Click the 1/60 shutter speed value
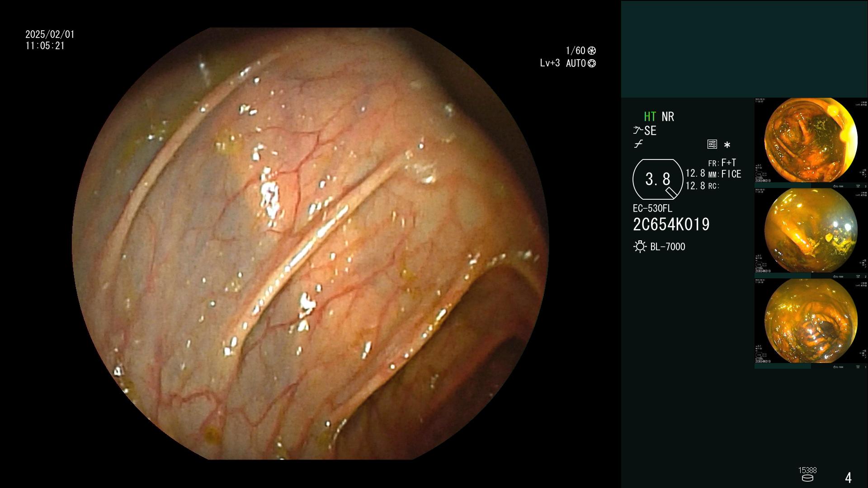The image size is (868, 488). pyautogui.click(x=576, y=51)
